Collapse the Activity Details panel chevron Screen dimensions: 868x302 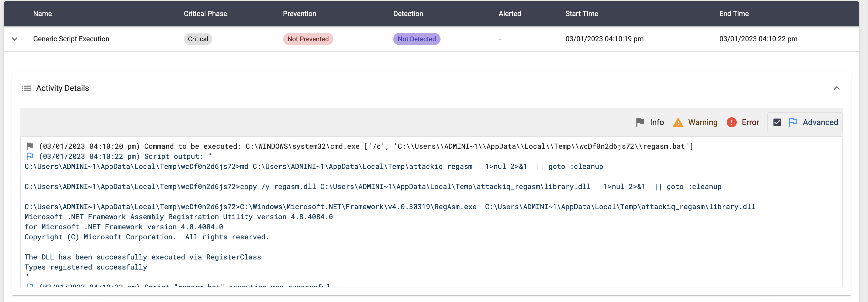point(836,88)
